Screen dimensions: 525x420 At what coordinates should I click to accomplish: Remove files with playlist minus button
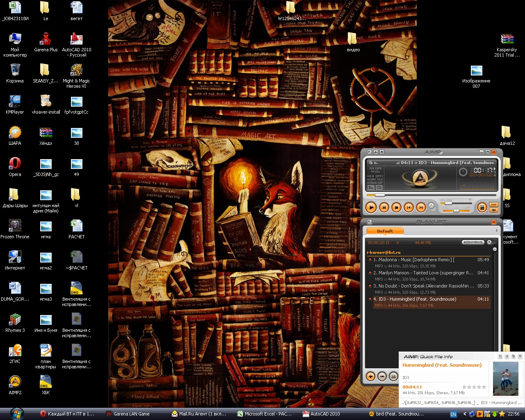click(382, 376)
